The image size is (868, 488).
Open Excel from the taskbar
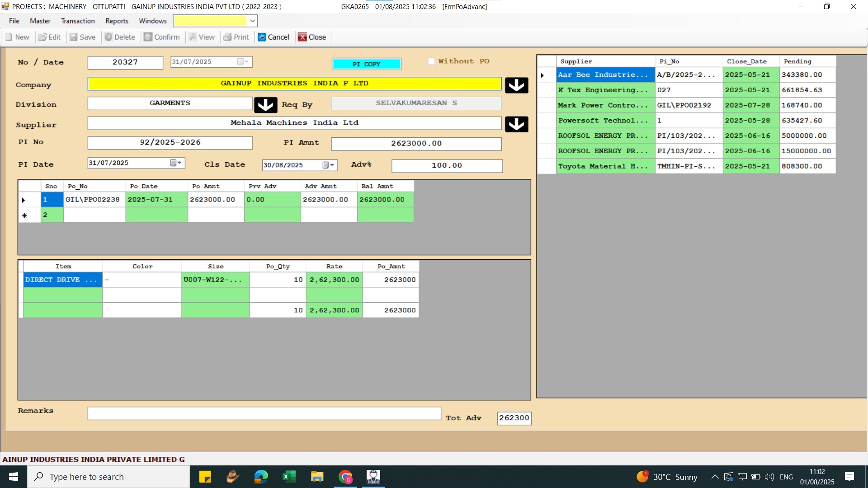coord(289,477)
